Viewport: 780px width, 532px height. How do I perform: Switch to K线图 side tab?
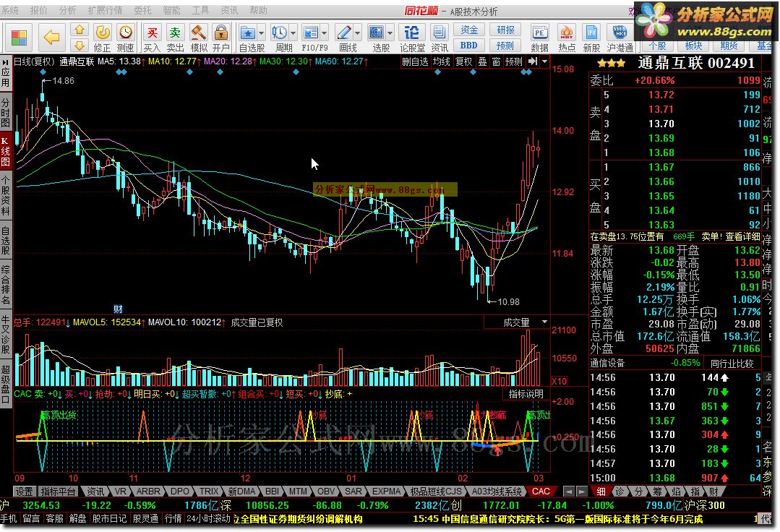click(6, 151)
